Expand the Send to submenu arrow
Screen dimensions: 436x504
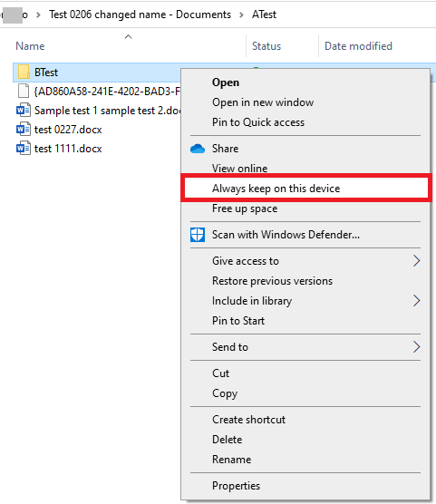[416, 347]
